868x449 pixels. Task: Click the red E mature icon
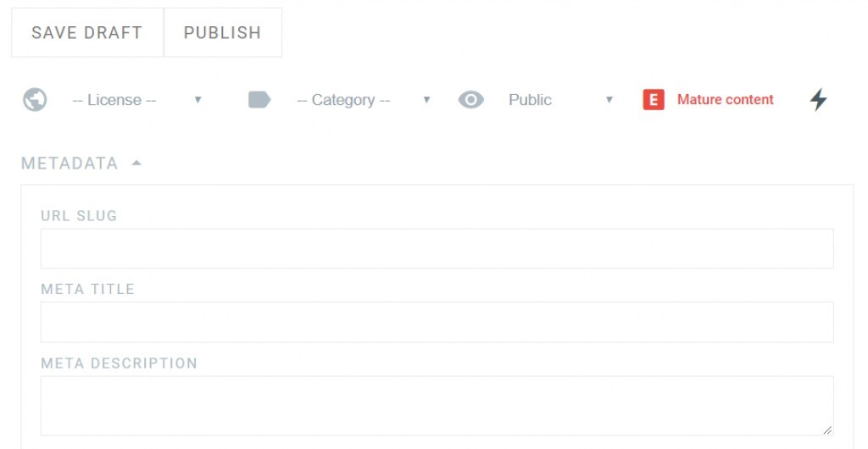653,100
